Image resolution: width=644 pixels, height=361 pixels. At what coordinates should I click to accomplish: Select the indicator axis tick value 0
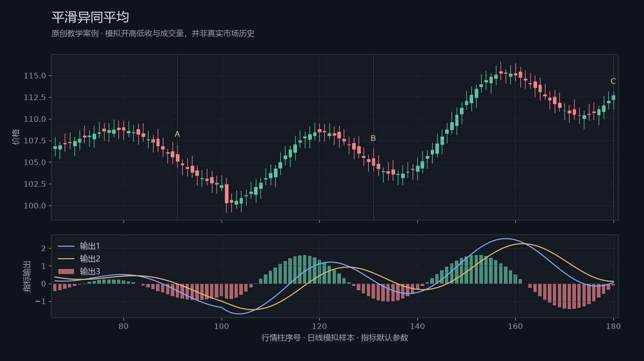click(x=43, y=284)
